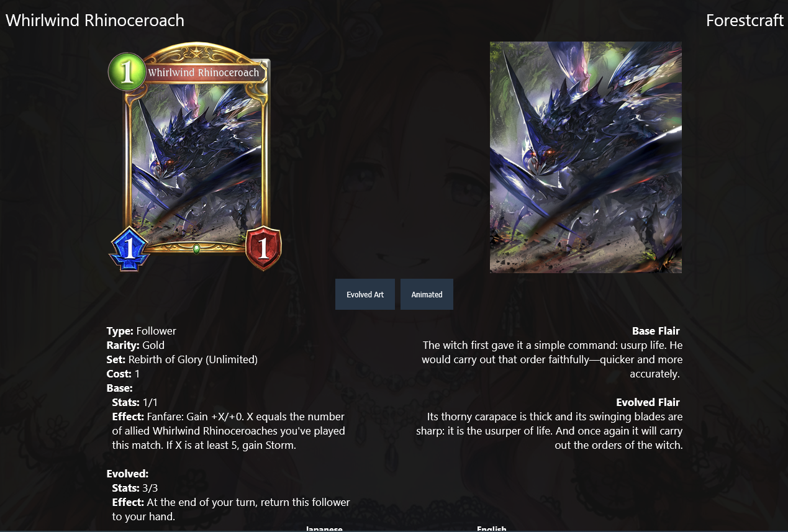
Task: Click the Evolved Art button
Action: click(365, 294)
